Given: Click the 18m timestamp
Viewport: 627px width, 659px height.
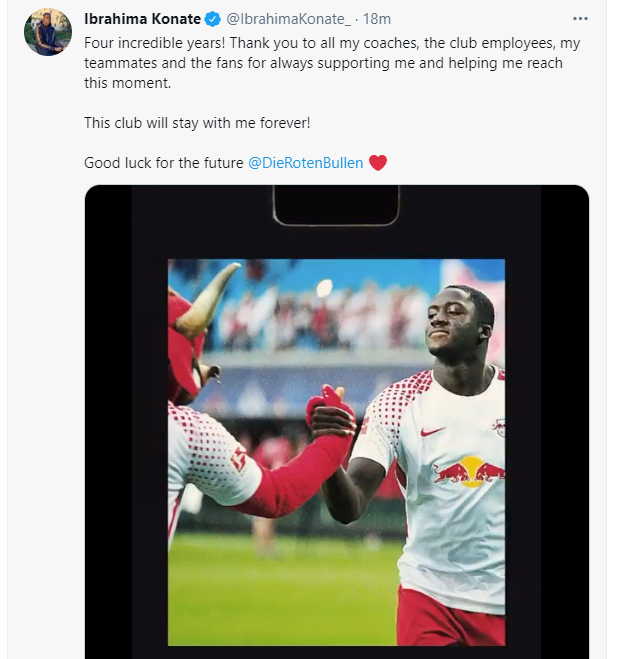Looking at the screenshot, I should (x=377, y=19).
